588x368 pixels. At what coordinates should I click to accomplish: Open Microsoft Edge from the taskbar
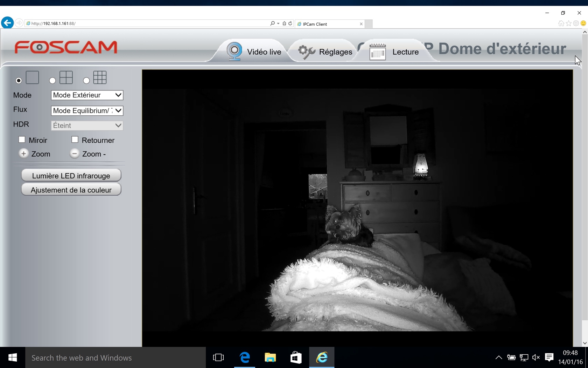(x=245, y=357)
